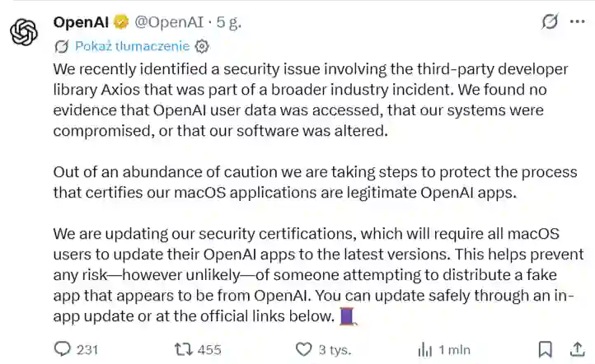The image size is (595, 364).
Task: Open the three-dot more options menu
Action: (x=577, y=22)
